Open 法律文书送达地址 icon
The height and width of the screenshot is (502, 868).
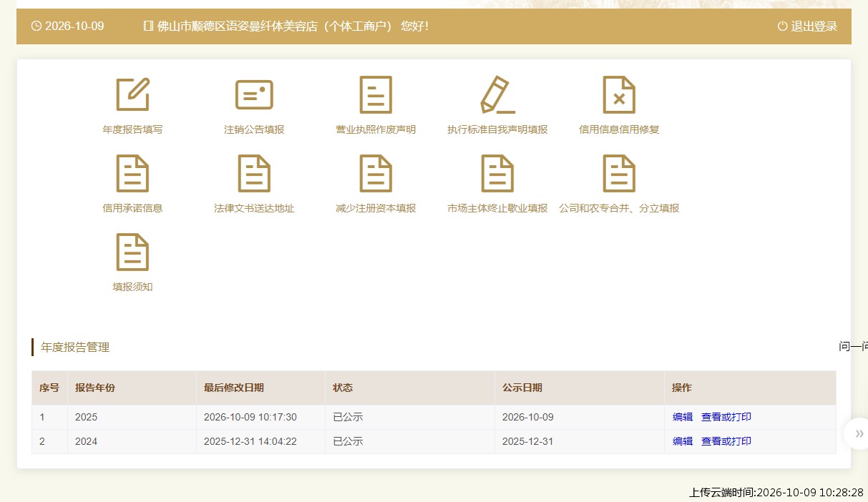254,173
